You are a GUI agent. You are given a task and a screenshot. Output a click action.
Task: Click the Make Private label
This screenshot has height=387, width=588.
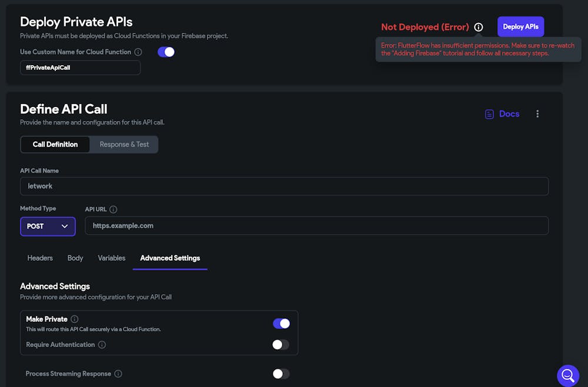[47, 319]
